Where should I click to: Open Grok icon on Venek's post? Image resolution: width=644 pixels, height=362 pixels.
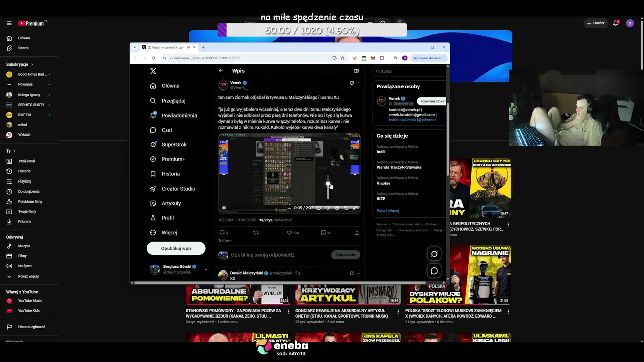[351, 83]
